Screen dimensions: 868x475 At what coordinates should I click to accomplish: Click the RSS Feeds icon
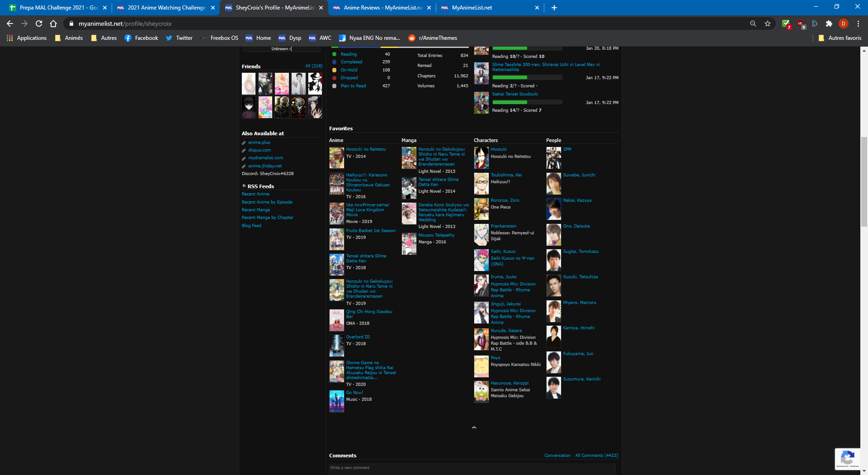tap(244, 186)
